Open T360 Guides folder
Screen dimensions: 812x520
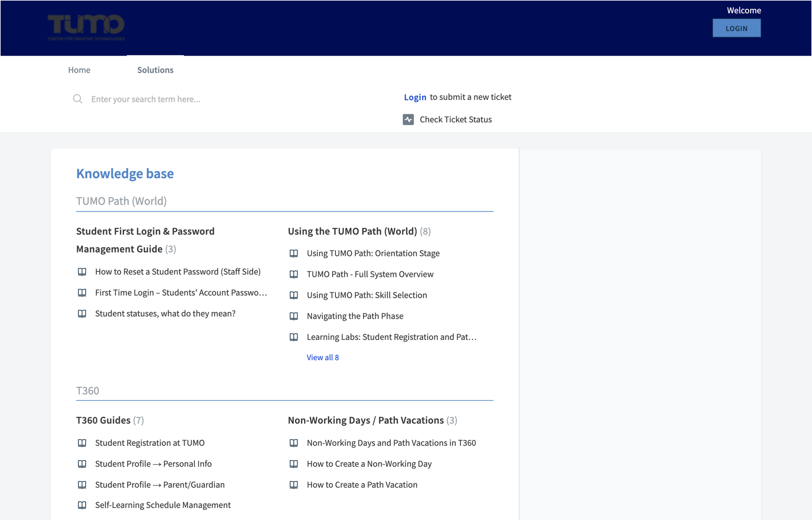(x=104, y=420)
